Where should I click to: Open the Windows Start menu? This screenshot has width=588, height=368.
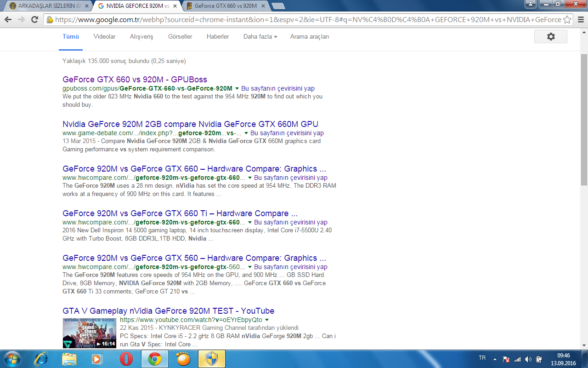tap(11, 359)
